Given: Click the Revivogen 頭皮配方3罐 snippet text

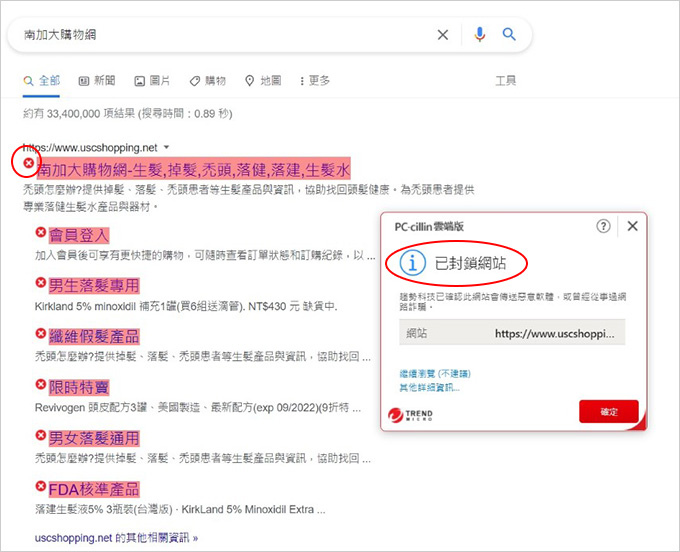Looking at the screenshot, I should (198, 408).
